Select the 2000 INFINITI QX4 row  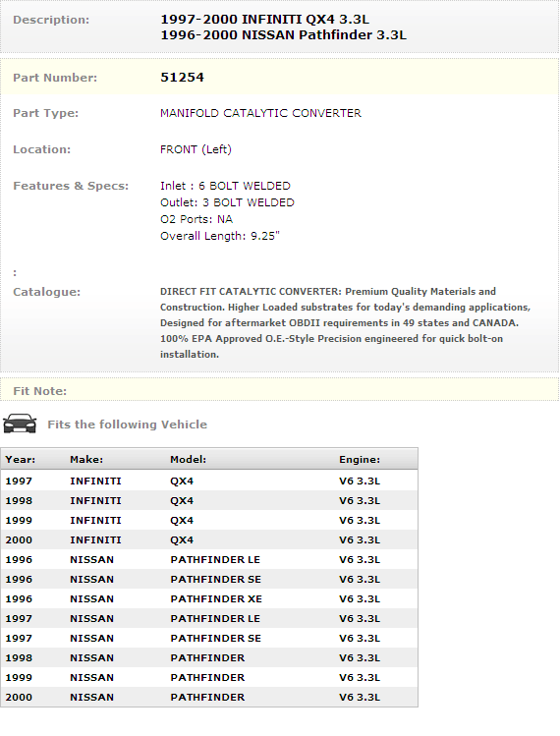[209, 540]
